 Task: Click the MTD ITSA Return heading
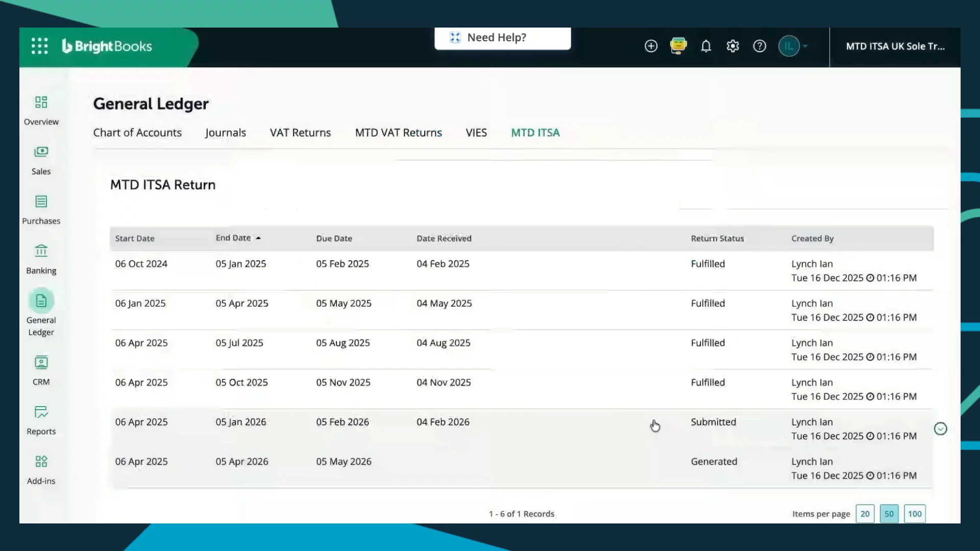[x=163, y=185]
